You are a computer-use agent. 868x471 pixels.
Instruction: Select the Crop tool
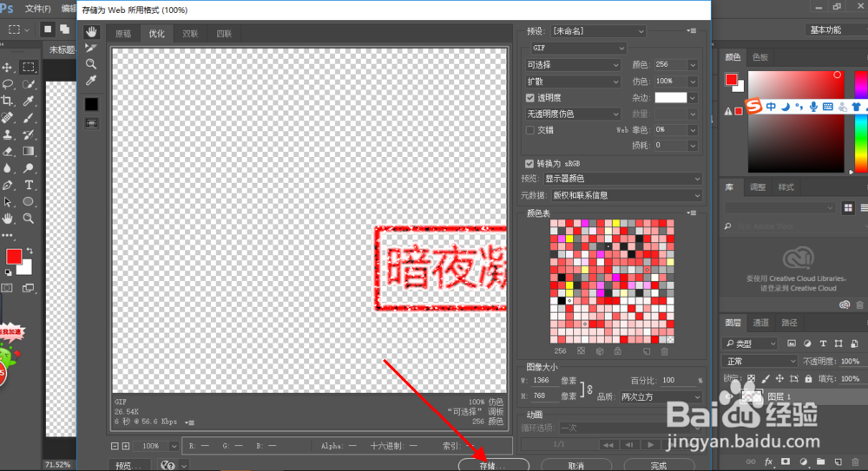pos(8,101)
